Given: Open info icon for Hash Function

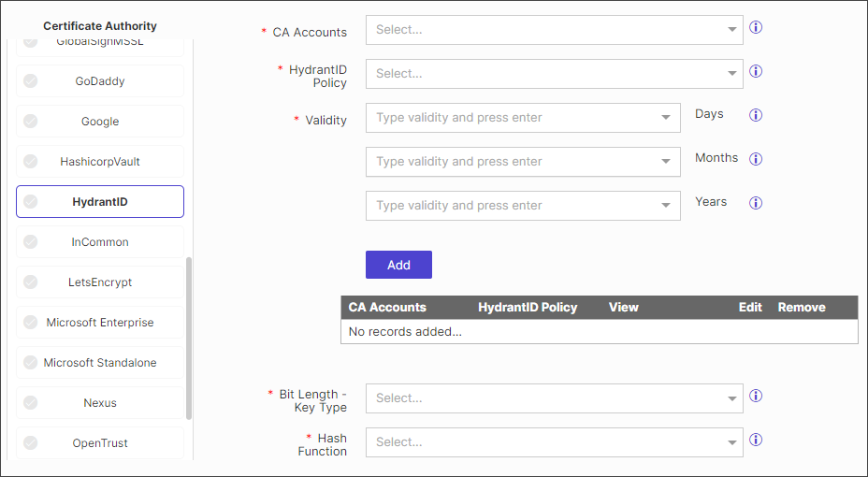Looking at the screenshot, I should 756,440.
